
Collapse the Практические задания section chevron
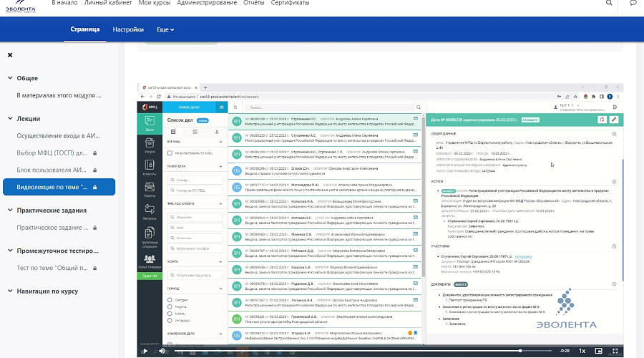tap(10, 210)
